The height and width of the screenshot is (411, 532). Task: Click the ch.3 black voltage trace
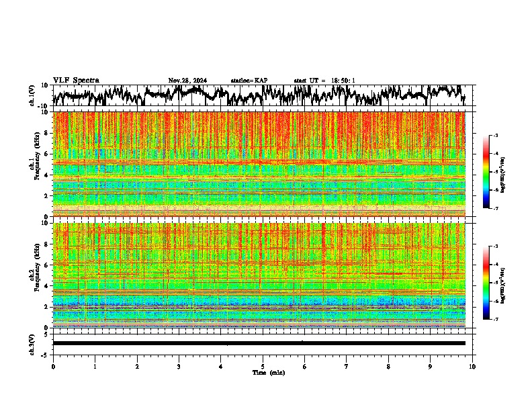tap(259, 343)
